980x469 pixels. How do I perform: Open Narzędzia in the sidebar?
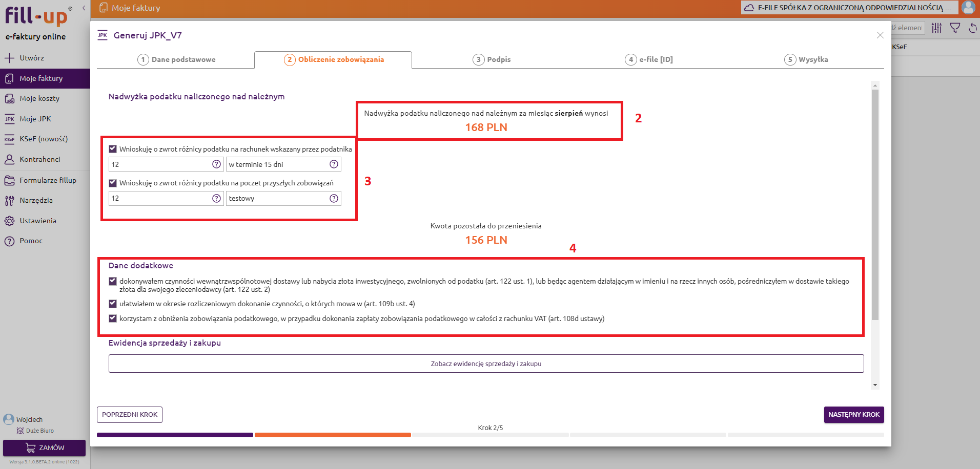pos(36,200)
